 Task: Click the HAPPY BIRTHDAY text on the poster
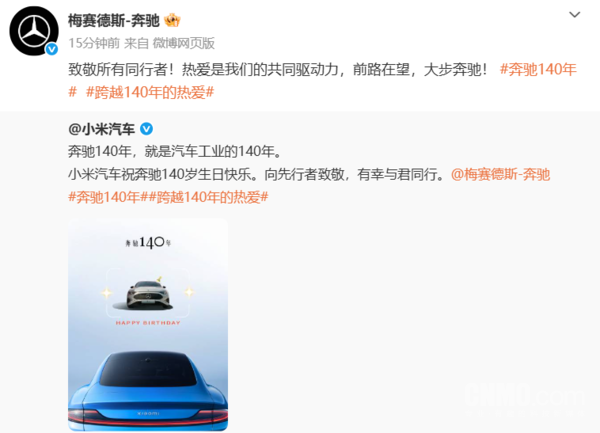pyautogui.click(x=148, y=323)
